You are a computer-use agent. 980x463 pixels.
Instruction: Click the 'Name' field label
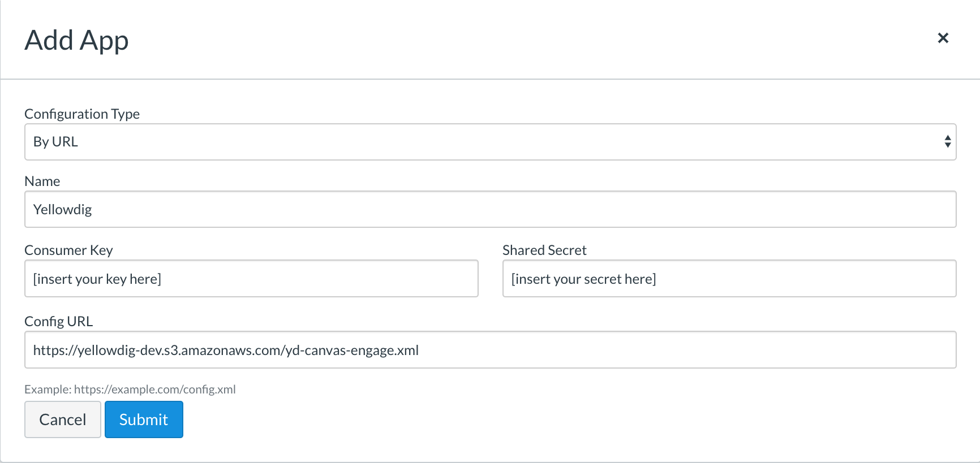(42, 181)
